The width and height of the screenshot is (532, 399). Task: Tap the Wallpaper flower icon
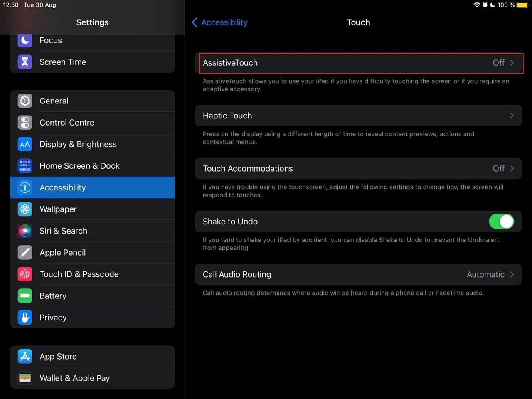[x=25, y=209]
